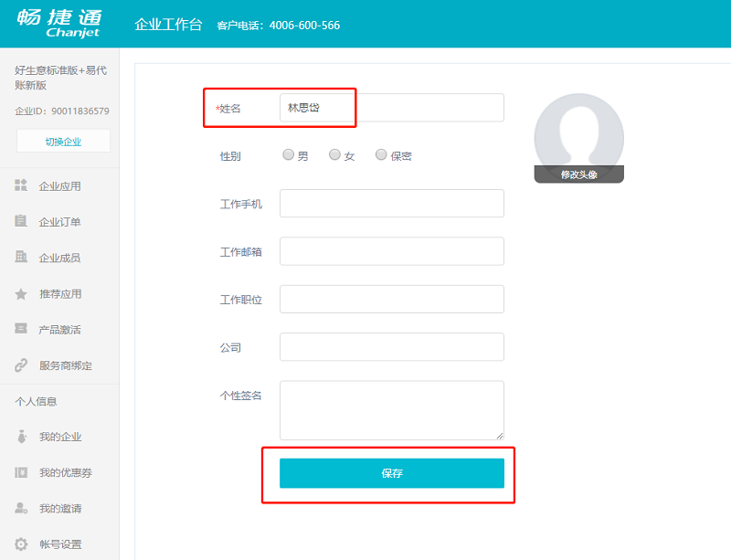Click the Chanjet logo in the header

click(59, 24)
